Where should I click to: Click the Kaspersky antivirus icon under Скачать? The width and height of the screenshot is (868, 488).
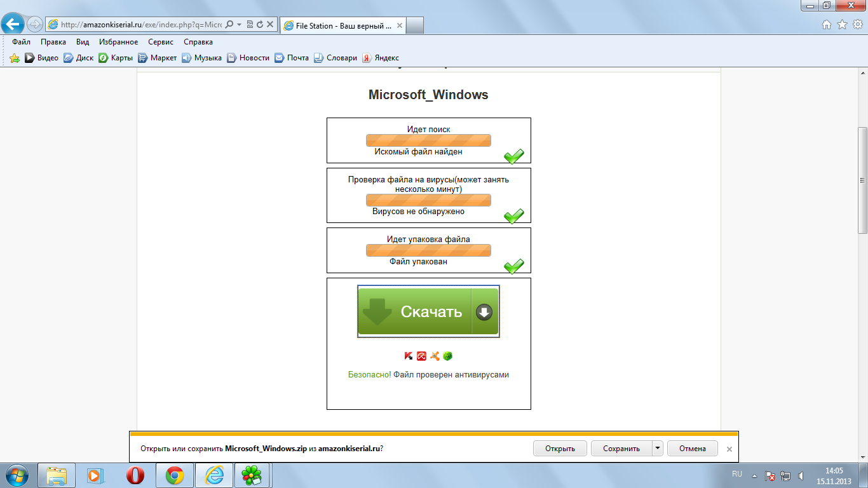pyautogui.click(x=409, y=356)
